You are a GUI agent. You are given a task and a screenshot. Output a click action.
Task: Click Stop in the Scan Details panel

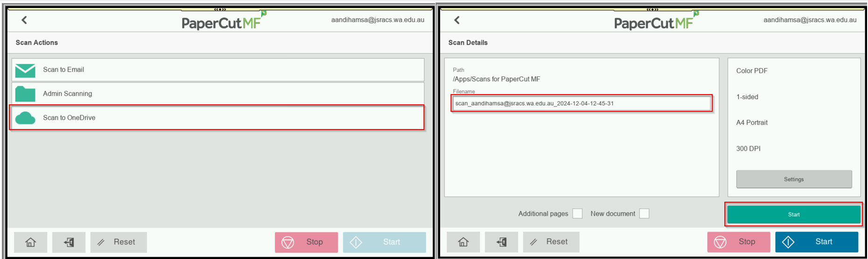click(x=738, y=242)
